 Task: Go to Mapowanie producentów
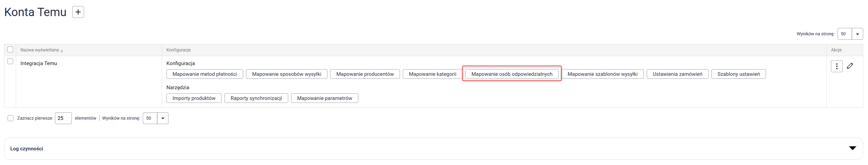365,74
